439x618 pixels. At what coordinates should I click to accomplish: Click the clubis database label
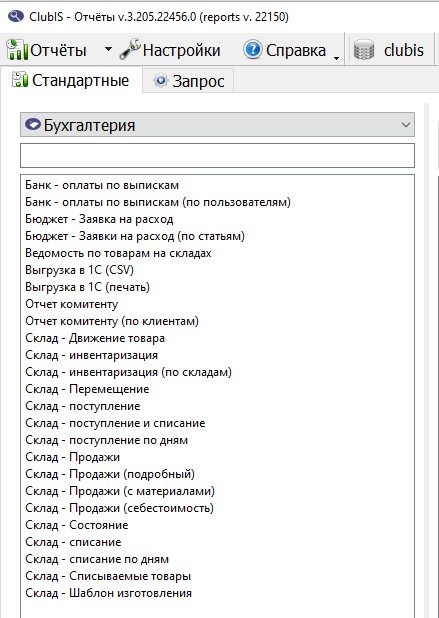404,50
